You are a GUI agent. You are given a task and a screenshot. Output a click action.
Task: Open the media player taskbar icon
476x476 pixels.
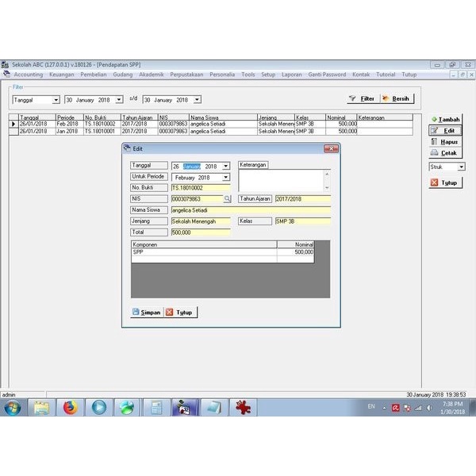99,408
